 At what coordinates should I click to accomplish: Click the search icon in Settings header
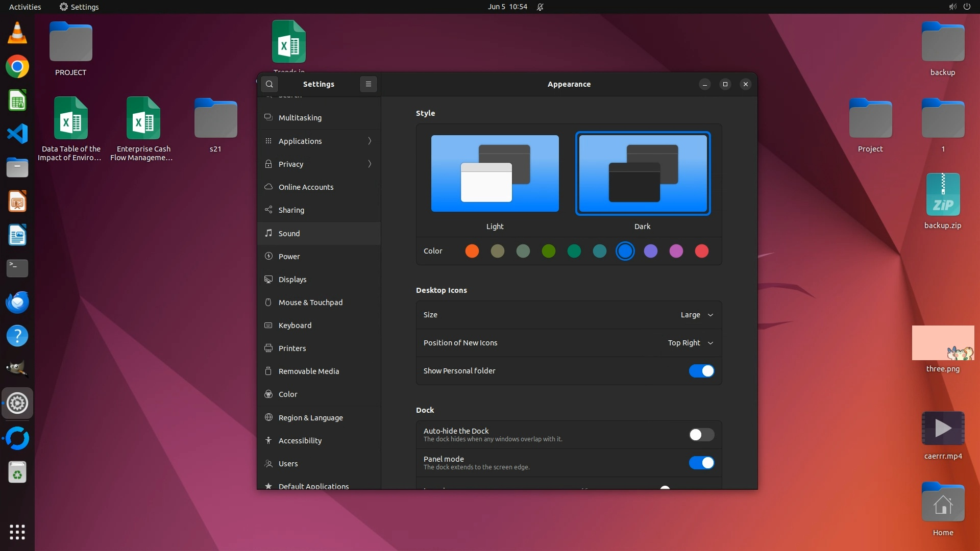(x=269, y=84)
